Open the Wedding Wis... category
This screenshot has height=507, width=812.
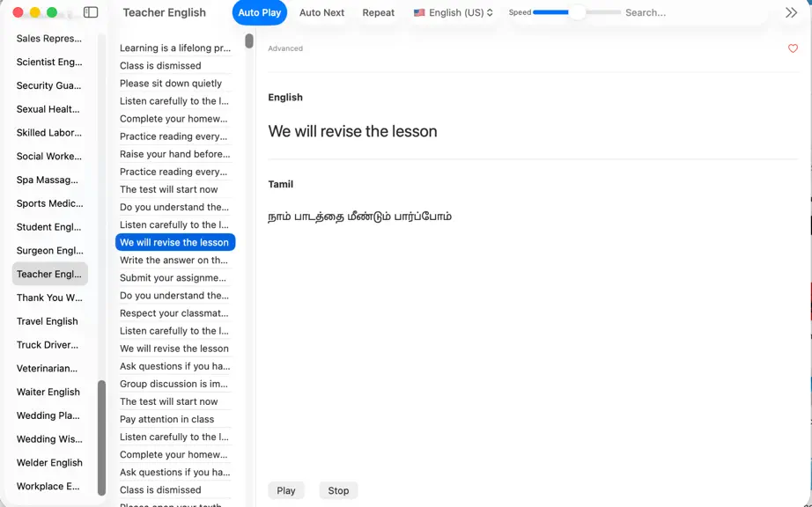click(x=49, y=439)
